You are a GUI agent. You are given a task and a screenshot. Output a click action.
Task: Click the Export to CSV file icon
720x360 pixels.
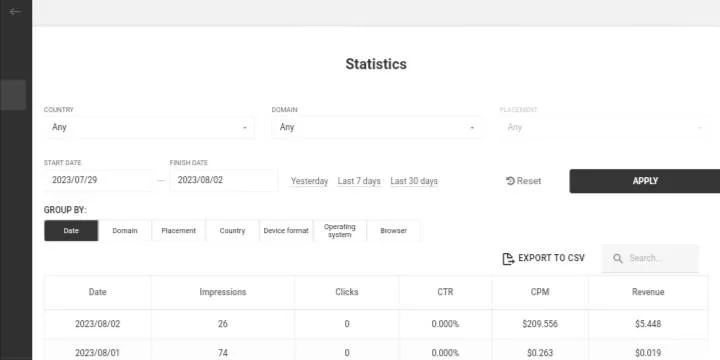(508, 259)
